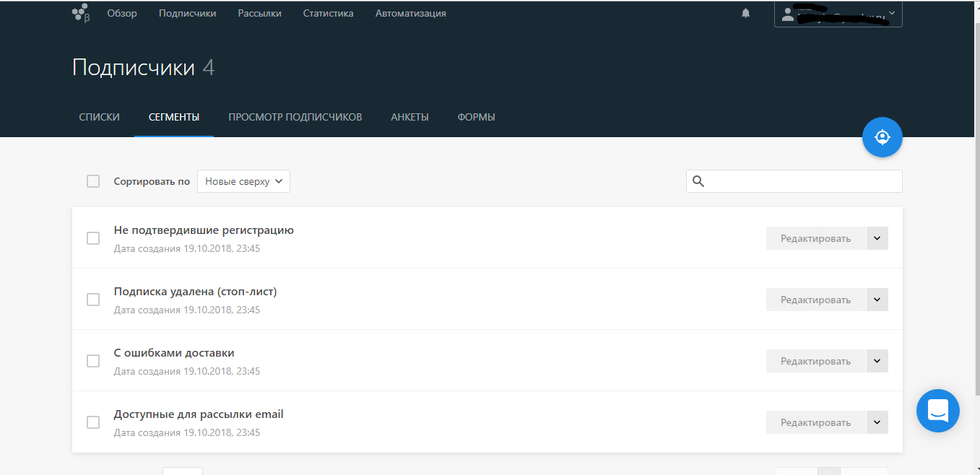Select the 'Не подтвердившие регистрацию' segment checkbox

[93, 238]
